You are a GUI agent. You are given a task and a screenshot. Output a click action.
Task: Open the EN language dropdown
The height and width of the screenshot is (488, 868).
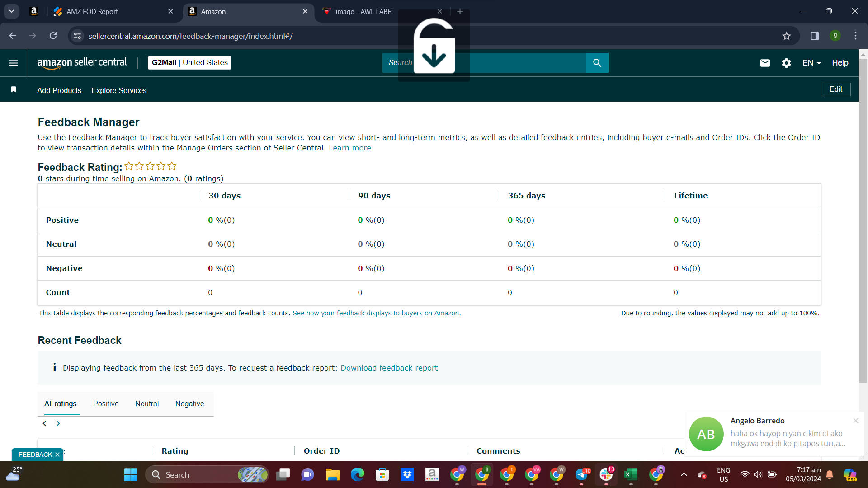pos(811,63)
